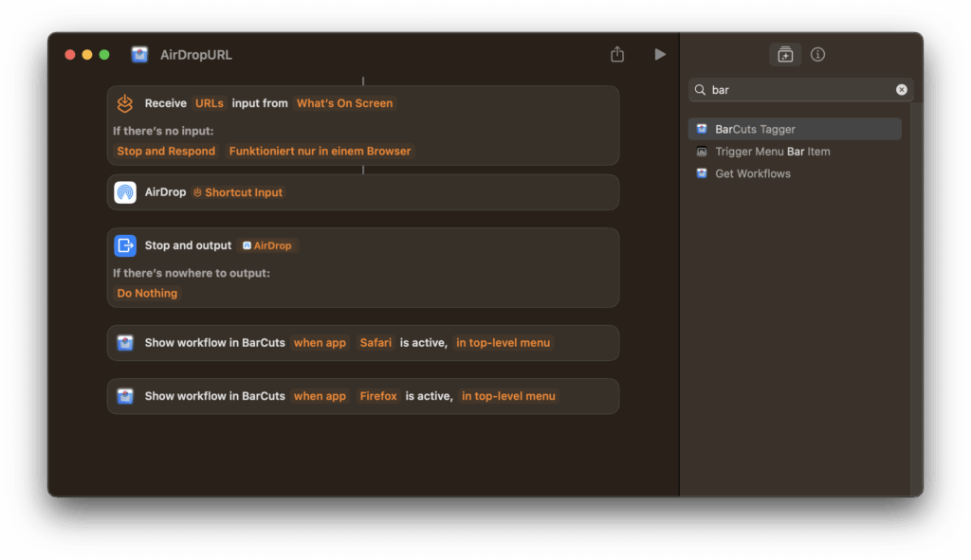Click the 'If there's no input:' label
971x560 pixels.
163,131
